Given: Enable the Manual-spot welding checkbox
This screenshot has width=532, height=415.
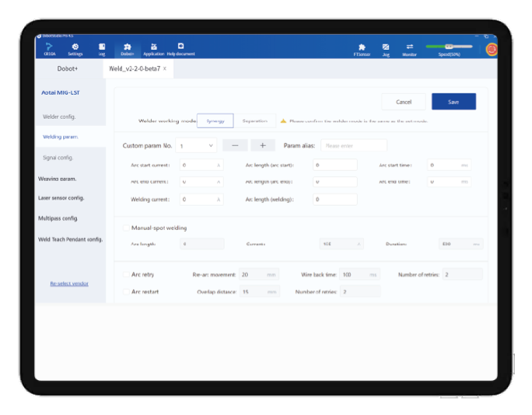Looking at the screenshot, I should tap(126, 228).
